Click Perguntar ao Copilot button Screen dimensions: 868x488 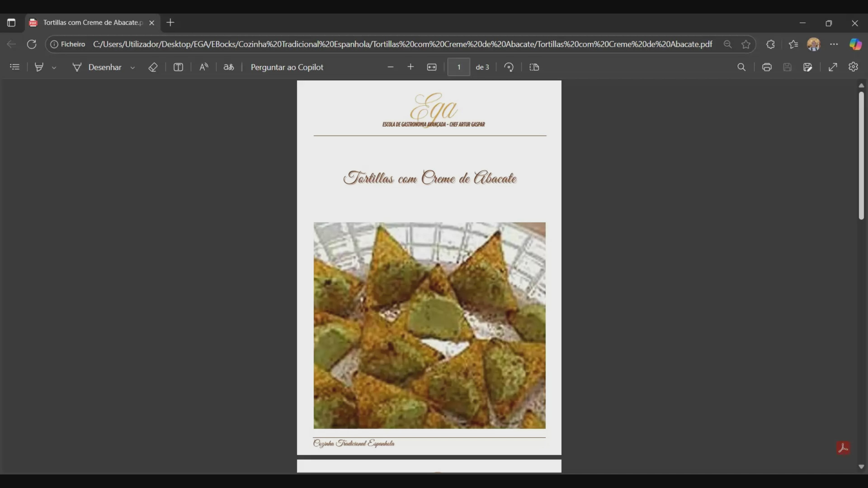coord(287,67)
